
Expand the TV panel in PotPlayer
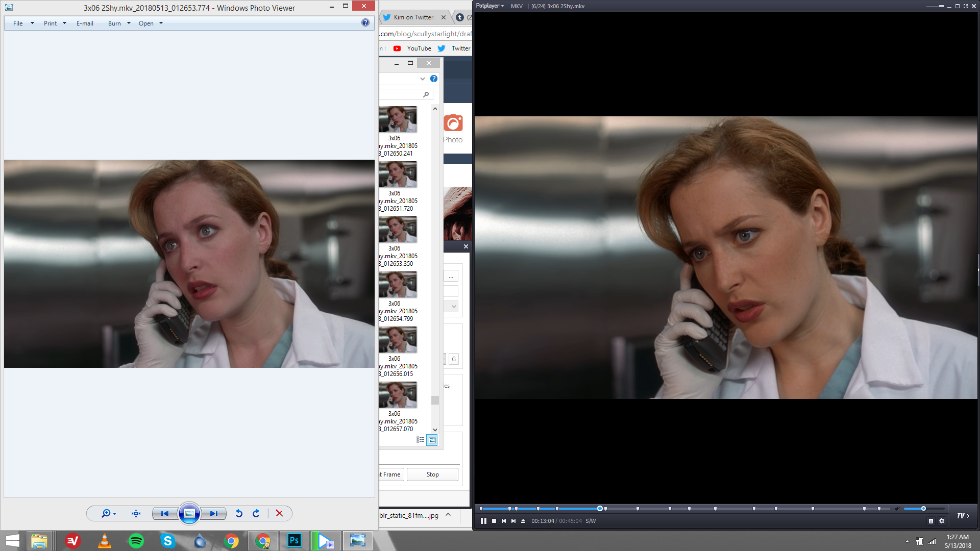[x=963, y=516]
